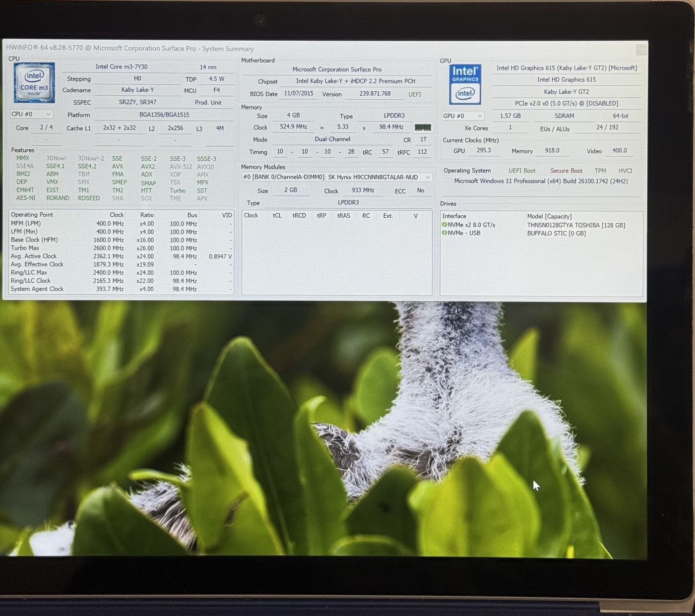Click the module Size 2 GB value
Viewport: 695px width, 616px height.
point(291,190)
